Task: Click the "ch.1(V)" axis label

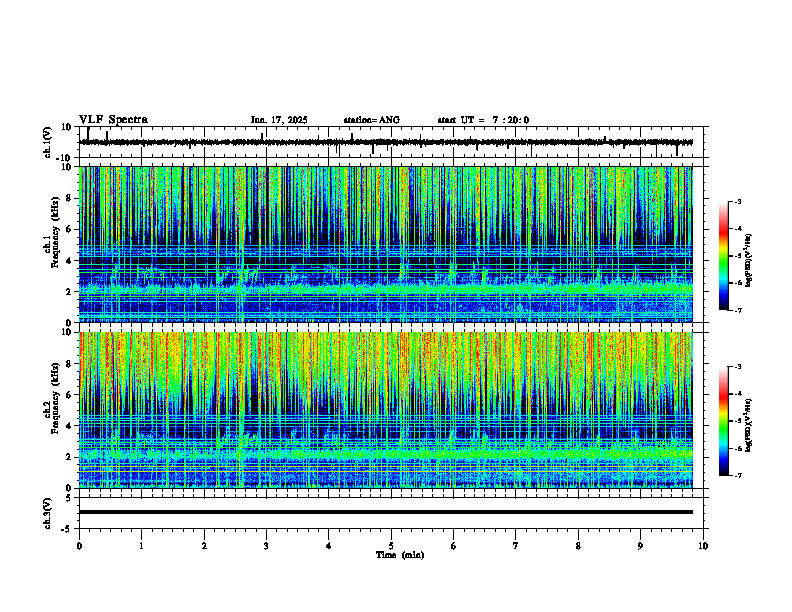Action: [x=48, y=142]
